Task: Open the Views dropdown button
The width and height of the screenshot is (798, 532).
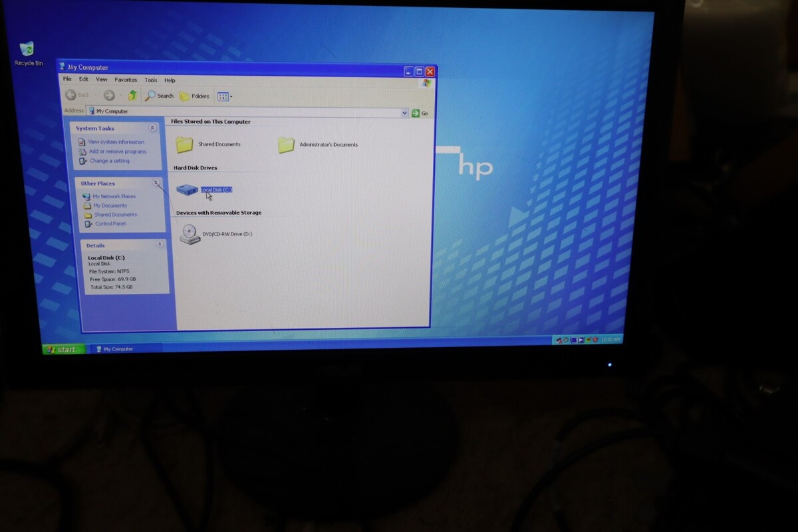Action: [x=224, y=96]
